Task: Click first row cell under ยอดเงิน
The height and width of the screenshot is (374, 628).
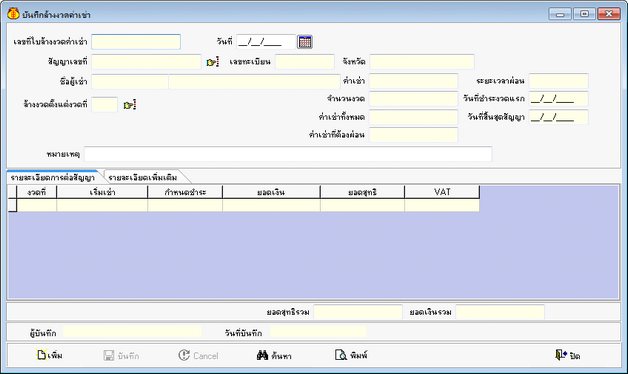Action: (x=271, y=205)
